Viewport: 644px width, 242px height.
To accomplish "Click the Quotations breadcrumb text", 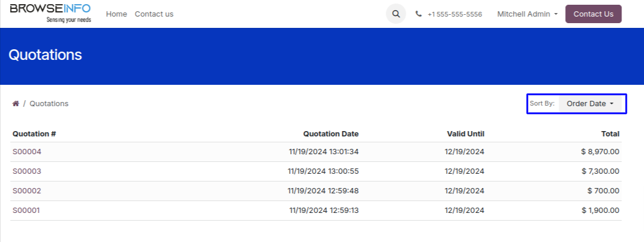I will pyautogui.click(x=49, y=104).
